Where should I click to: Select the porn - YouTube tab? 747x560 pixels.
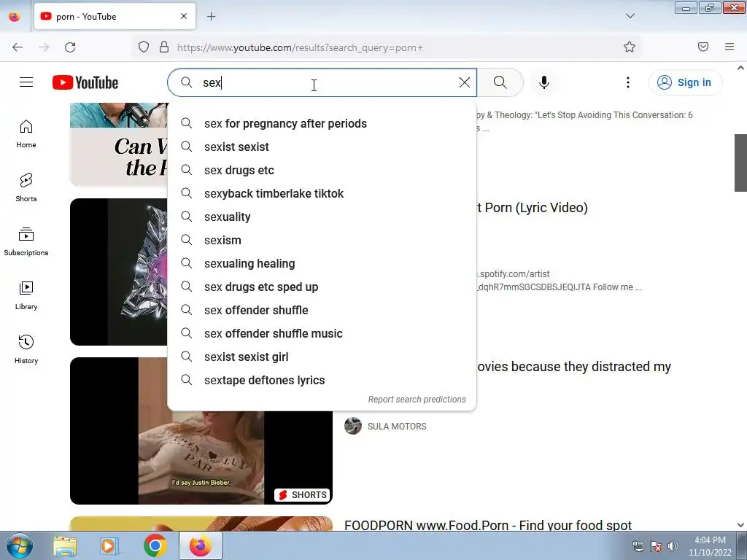pyautogui.click(x=115, y=16)
